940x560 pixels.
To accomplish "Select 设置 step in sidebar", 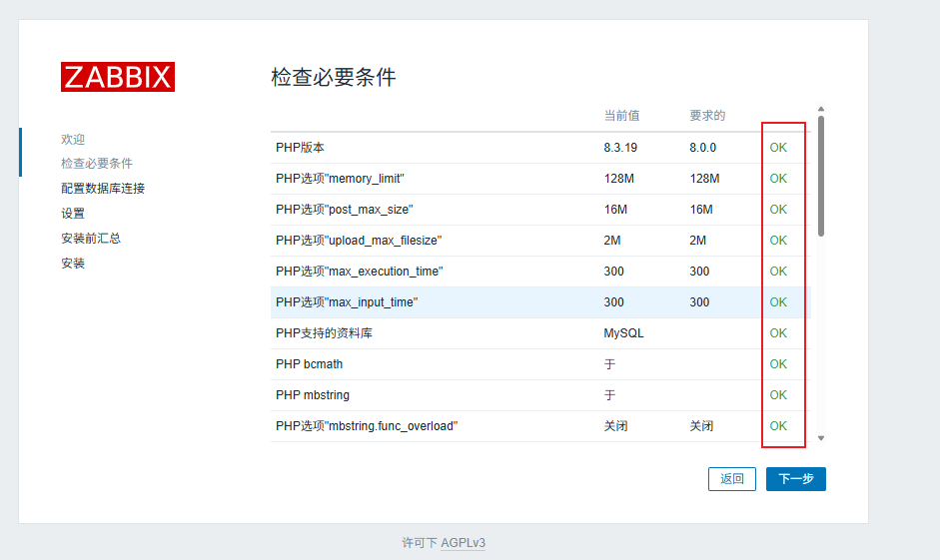I will pyautogui.click(x=73, y=214).
